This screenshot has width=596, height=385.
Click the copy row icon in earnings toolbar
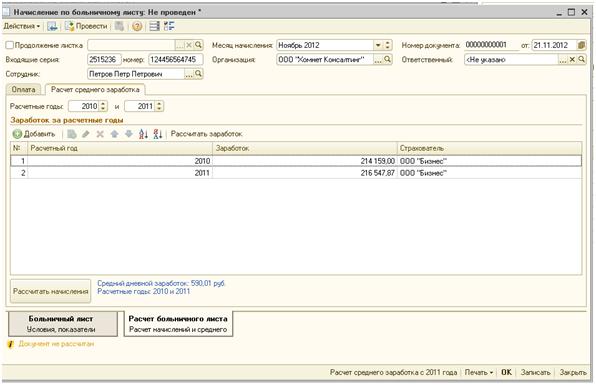71,134
